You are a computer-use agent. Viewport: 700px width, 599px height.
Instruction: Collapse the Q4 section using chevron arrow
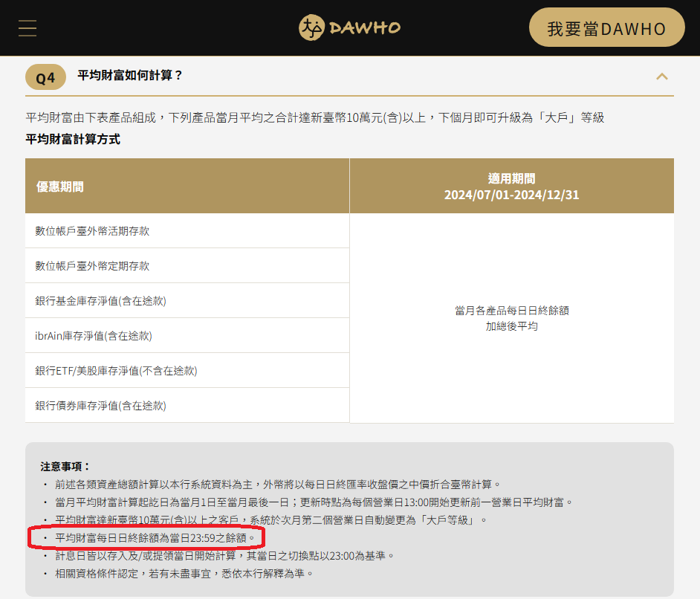(x=661, y=76)
